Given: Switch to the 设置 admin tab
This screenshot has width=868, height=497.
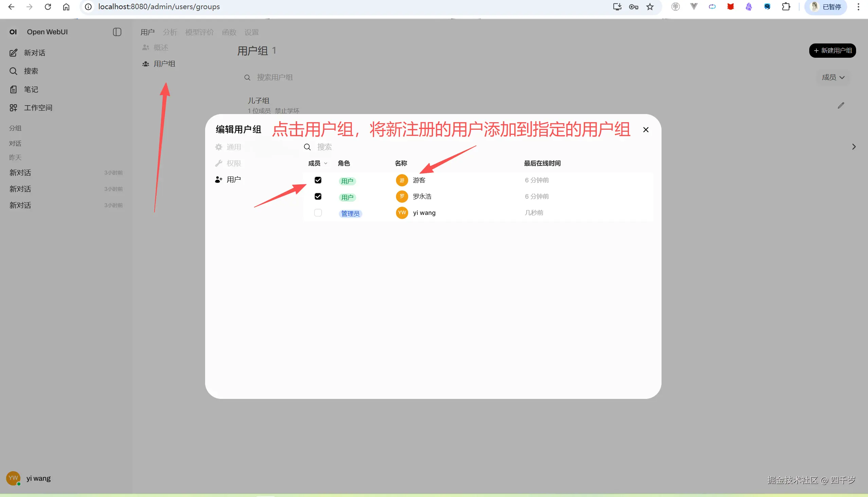Looking at the screenshot, I should (x=251, y=32).
